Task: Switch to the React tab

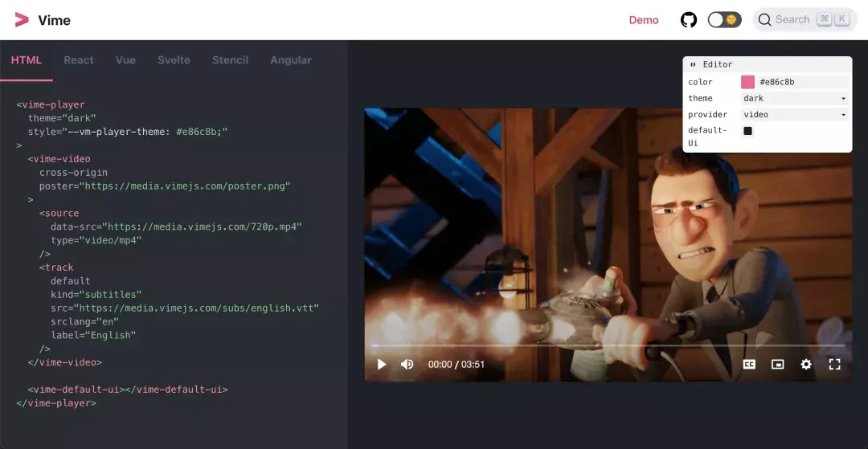Action: coord(79,60)
